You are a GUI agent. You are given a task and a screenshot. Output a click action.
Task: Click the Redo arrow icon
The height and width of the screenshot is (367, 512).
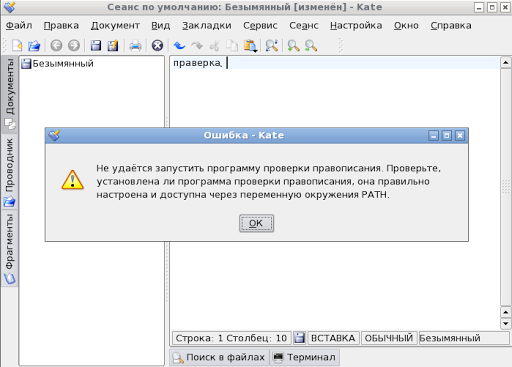point(197,45)
